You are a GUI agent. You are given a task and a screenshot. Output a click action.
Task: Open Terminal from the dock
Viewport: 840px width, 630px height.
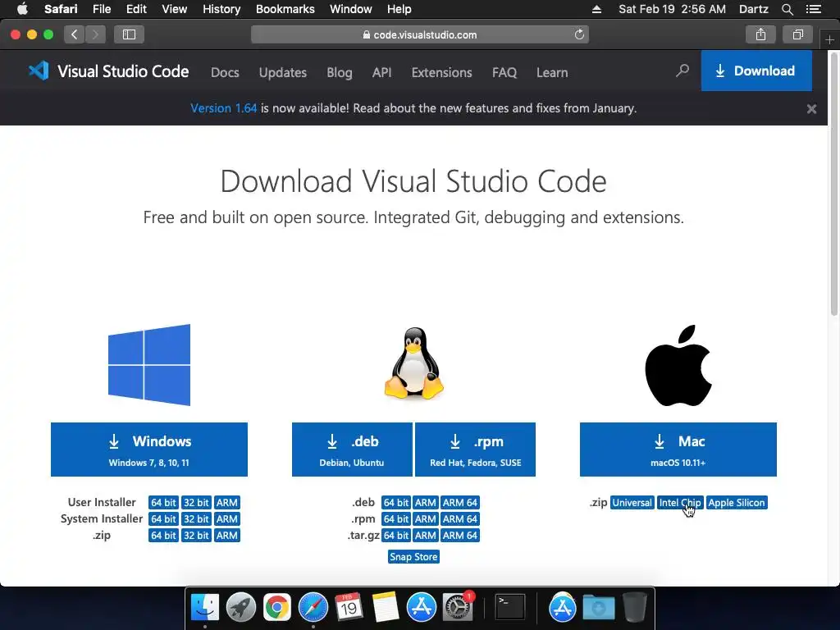(x=509, y=608)
